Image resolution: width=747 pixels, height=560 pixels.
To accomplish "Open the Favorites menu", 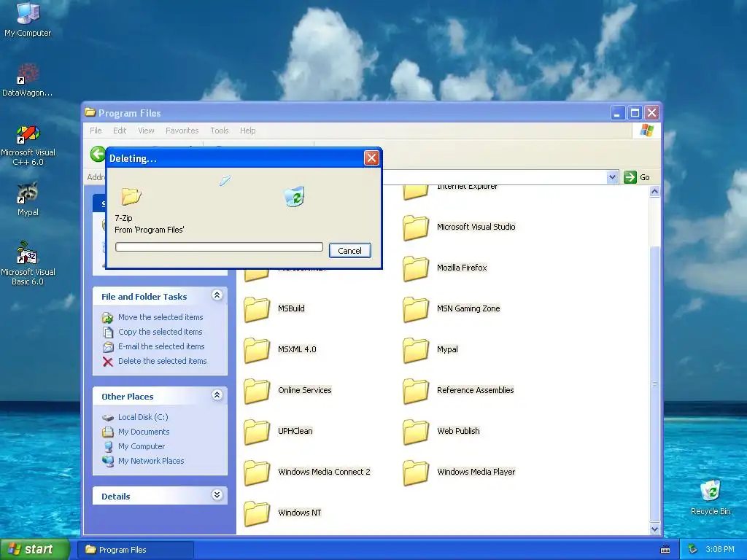I will pos(182,131).
